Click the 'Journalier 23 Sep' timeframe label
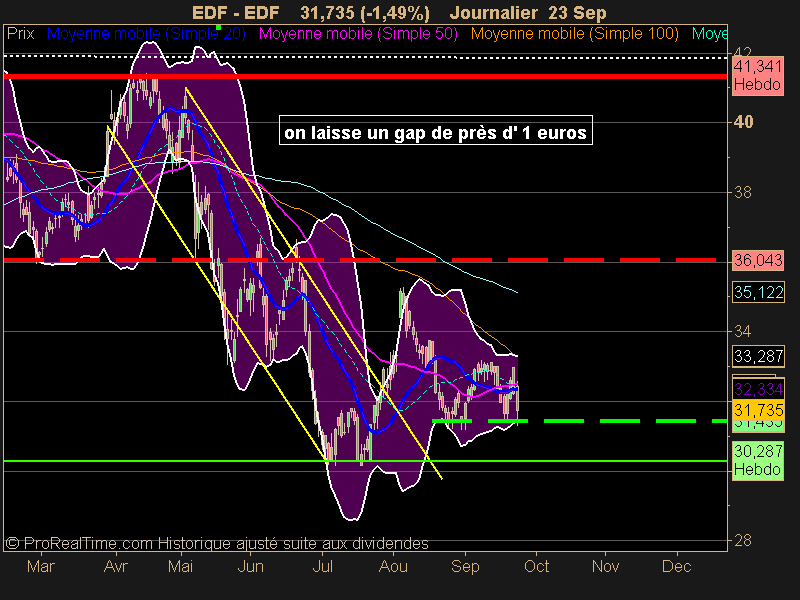The image size is (800, 600). click(528, 13)
